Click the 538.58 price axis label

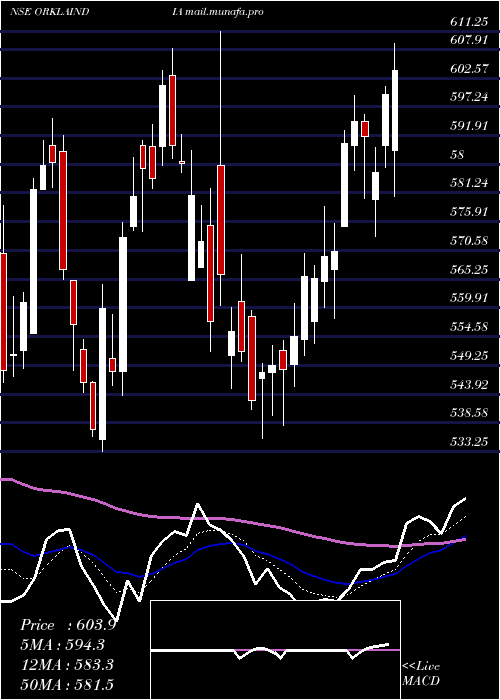click(x=470, y=413)
